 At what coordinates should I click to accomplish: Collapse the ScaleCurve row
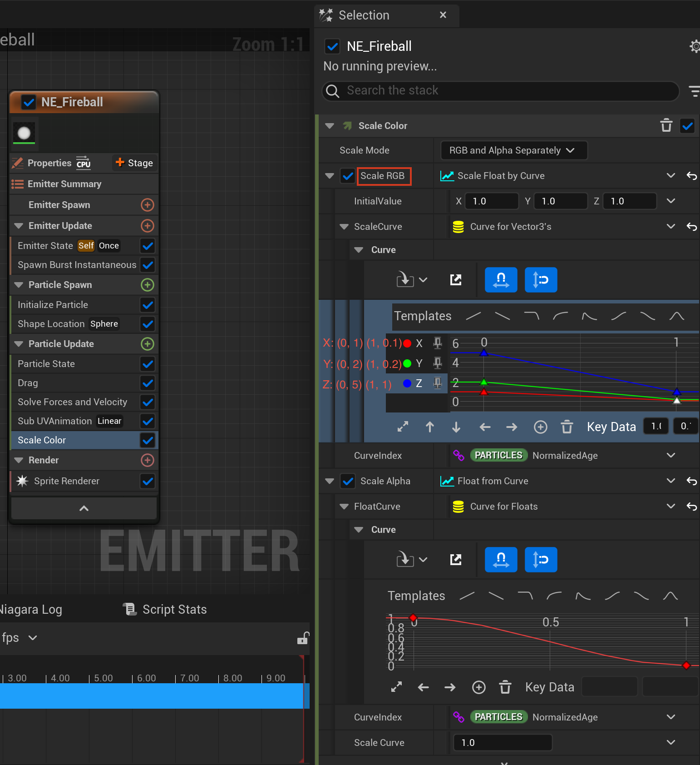tap(344, 227)
